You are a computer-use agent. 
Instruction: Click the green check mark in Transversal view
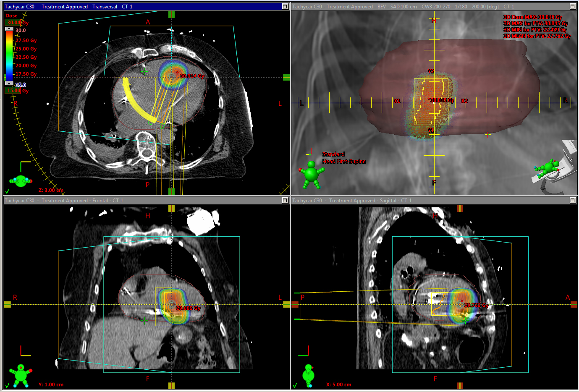point(7,191)
